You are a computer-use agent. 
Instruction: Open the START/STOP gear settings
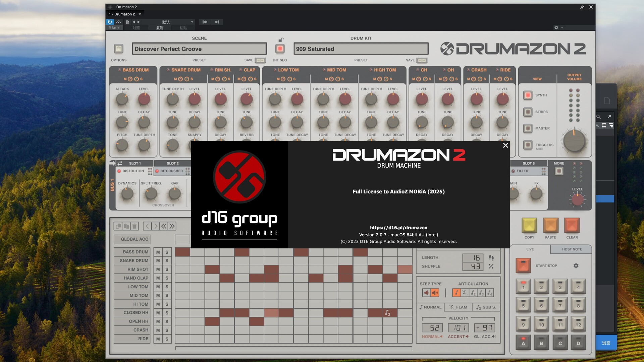pos(576,265)
